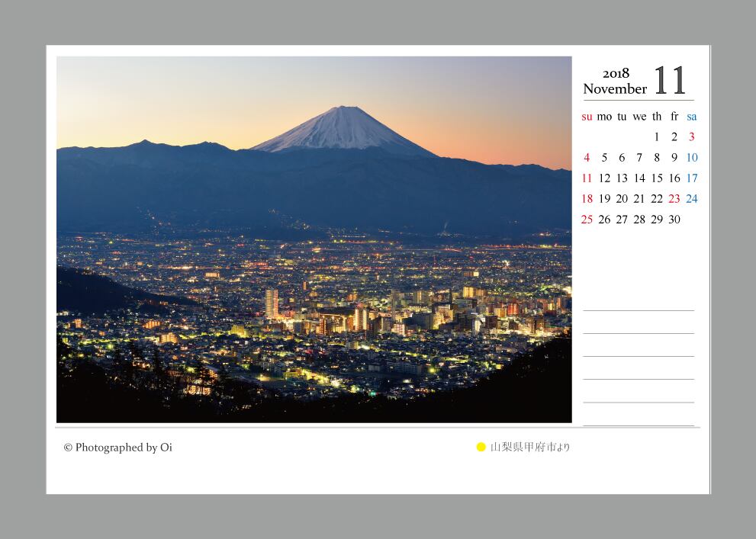Click the 'Photographed by Oi' credit text
756x539 pixels.
pos(118,448)
